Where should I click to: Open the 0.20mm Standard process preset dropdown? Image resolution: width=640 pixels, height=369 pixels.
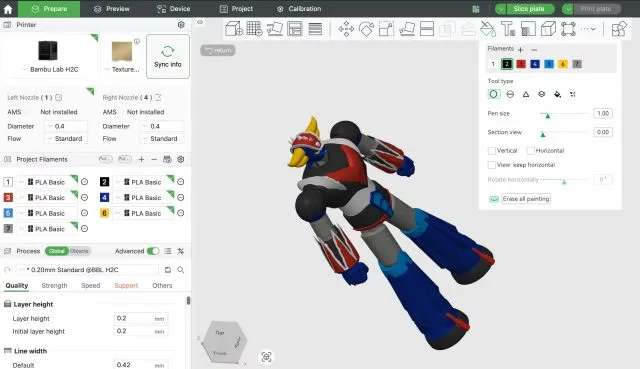88,270
